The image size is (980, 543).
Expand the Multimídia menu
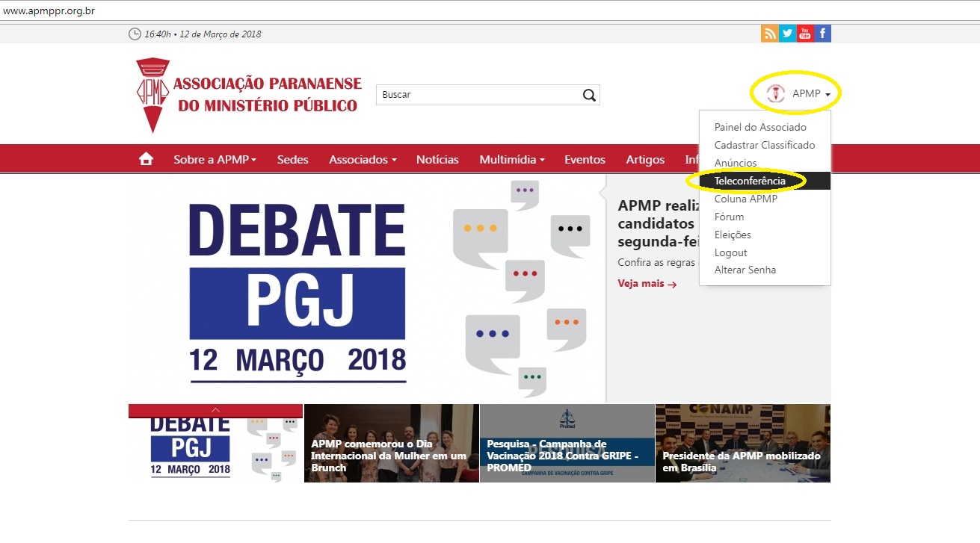pos(512,159)
